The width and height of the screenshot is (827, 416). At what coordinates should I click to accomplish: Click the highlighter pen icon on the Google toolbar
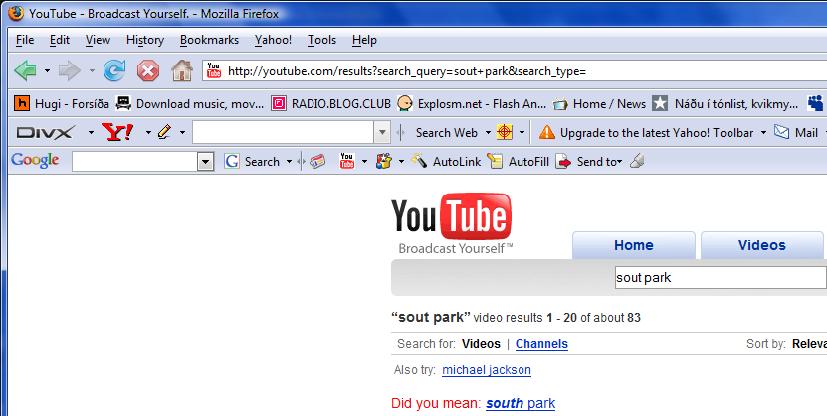pos(637,161)
